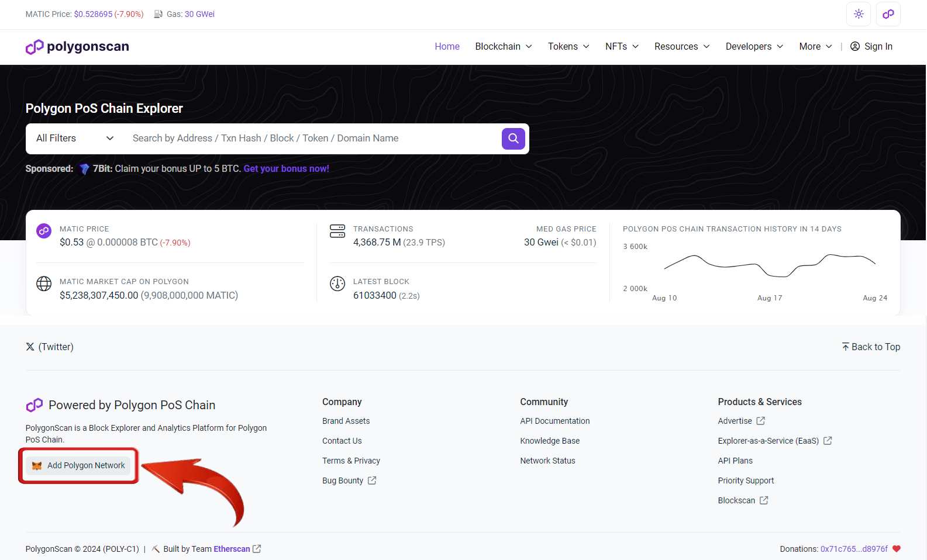927x560 pixels.
Task: Open Advertise link
Action: point(735,421)
